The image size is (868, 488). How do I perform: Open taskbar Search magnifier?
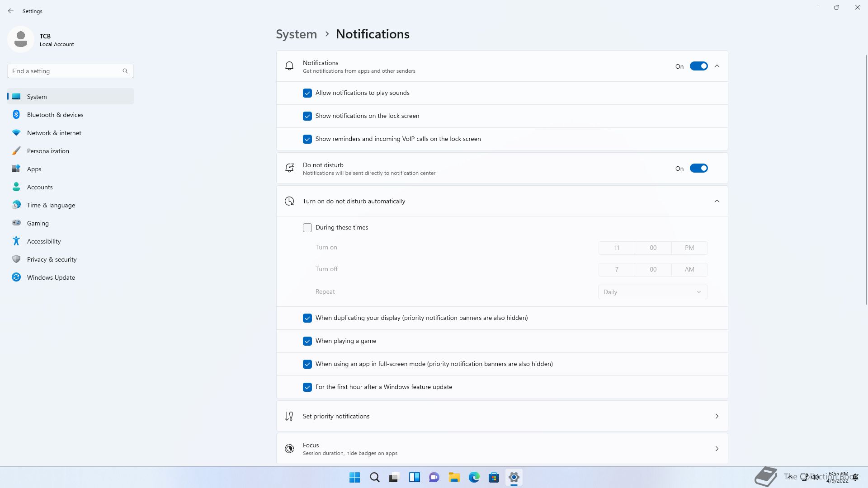(x=374, y=477)
